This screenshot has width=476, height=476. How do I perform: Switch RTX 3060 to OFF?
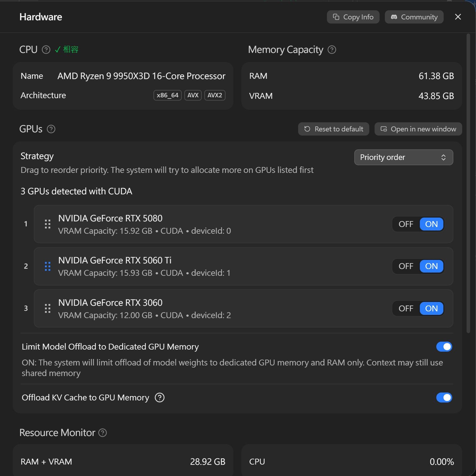pos(406,308)
